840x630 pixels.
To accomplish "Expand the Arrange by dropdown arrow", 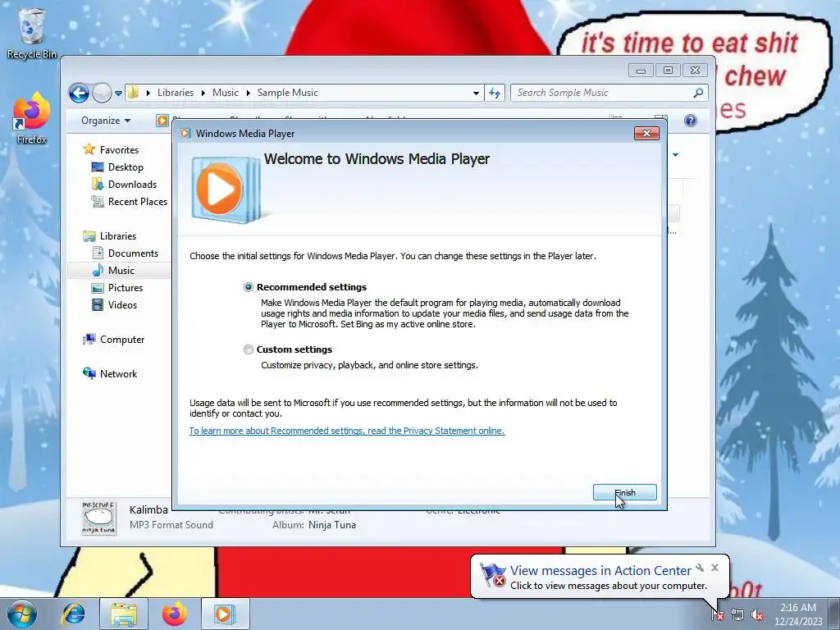I will tap(676, 155).
